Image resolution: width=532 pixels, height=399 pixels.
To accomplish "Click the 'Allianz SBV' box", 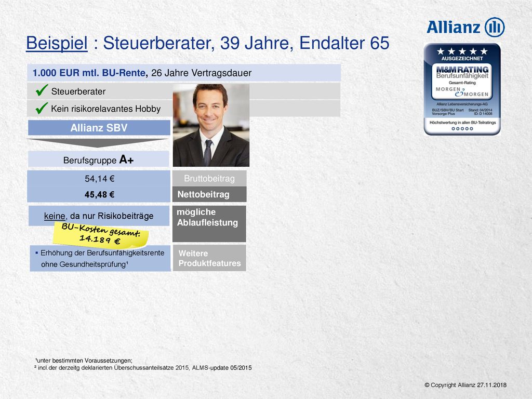I will 99,128.
